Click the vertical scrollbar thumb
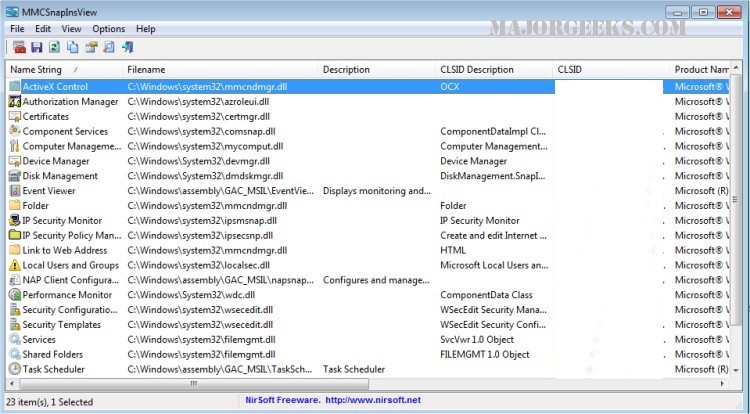 coord(736,199)
